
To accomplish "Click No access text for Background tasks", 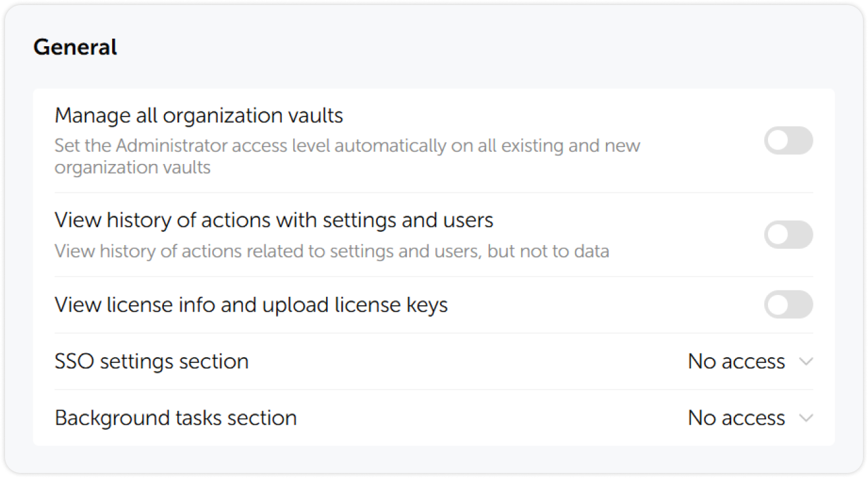I will (736, 418).
